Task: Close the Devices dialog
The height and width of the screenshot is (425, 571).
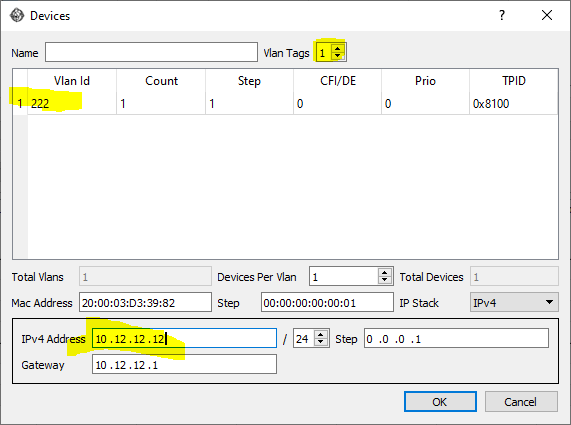Action: click(547, 15)
